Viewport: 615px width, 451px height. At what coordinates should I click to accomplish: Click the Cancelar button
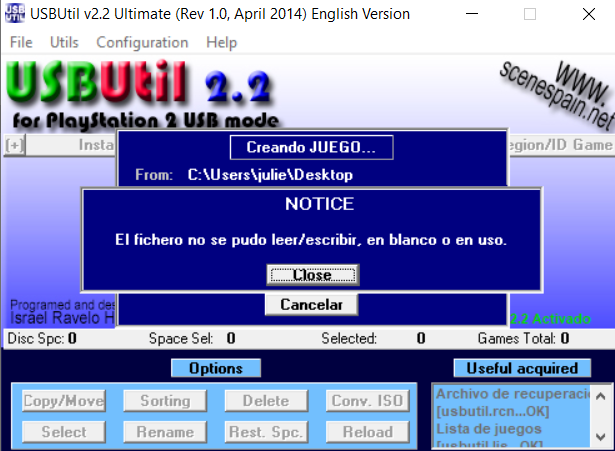pyautogui.click(x=311, y=305)
